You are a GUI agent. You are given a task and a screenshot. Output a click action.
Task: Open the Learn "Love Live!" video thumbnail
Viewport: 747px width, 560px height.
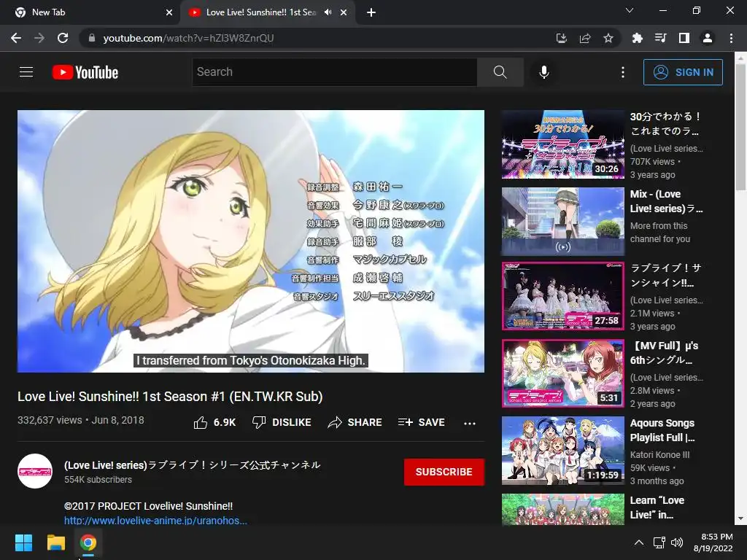(562, 509)
